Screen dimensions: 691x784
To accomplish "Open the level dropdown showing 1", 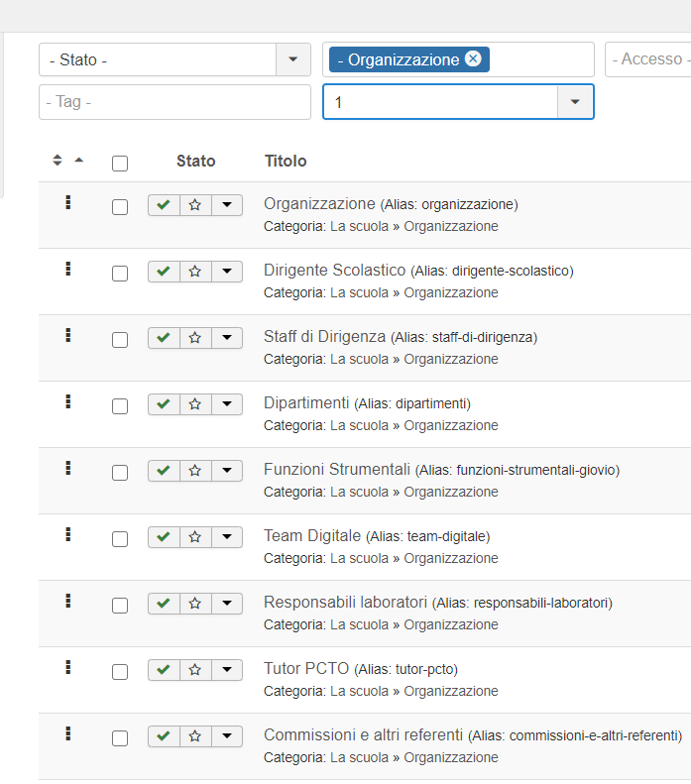I will pos(458,102).
